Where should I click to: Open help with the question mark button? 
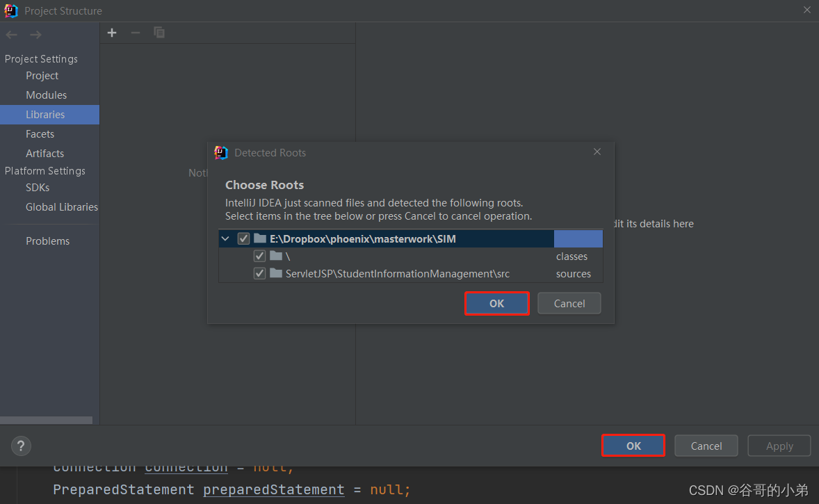coord(21,446)
